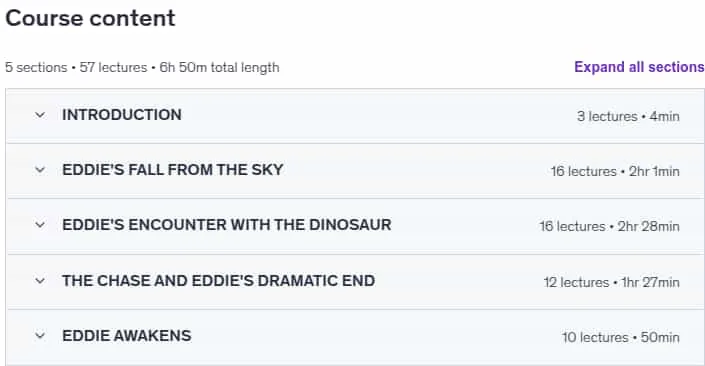The height and width of the screenshot is (366, 705).
Task: Open the INTRODUCTION section title
Action: 122,115
